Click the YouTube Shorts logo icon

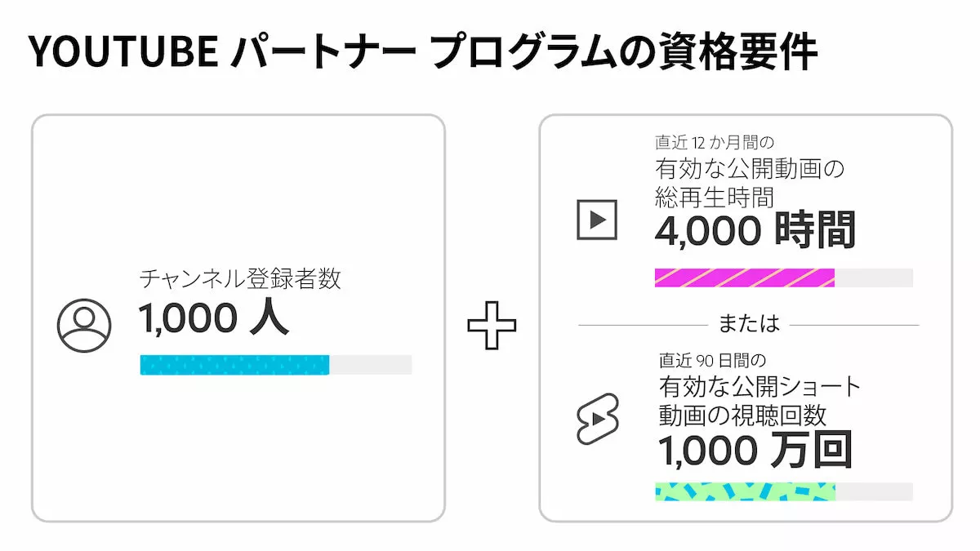coord(598,420)
